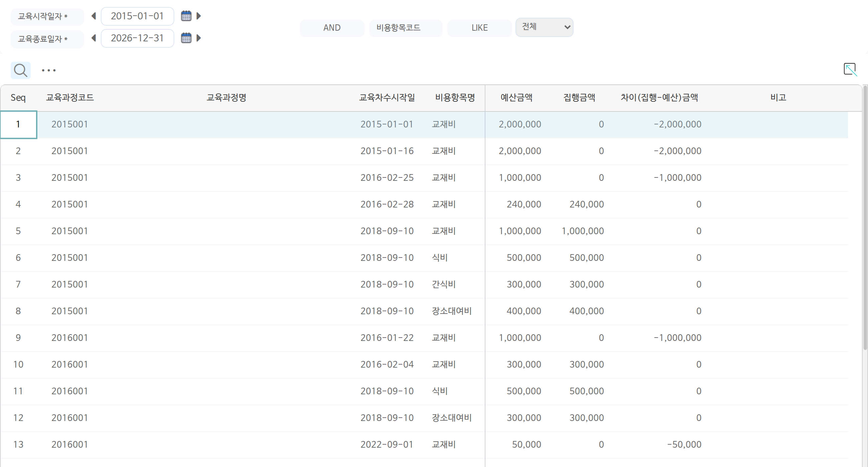Viewport: 868px width, 467px height.
Task: Click date 2015-01-16 cell
Action: [387, 151]
